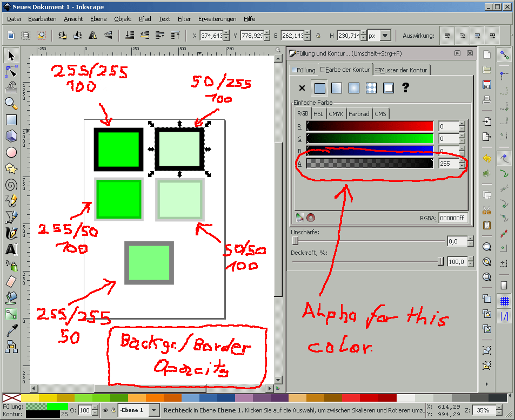Open the Ebene 1 layer selector
Viewport: 515px width, 420px height.
(x=153, y=410)
